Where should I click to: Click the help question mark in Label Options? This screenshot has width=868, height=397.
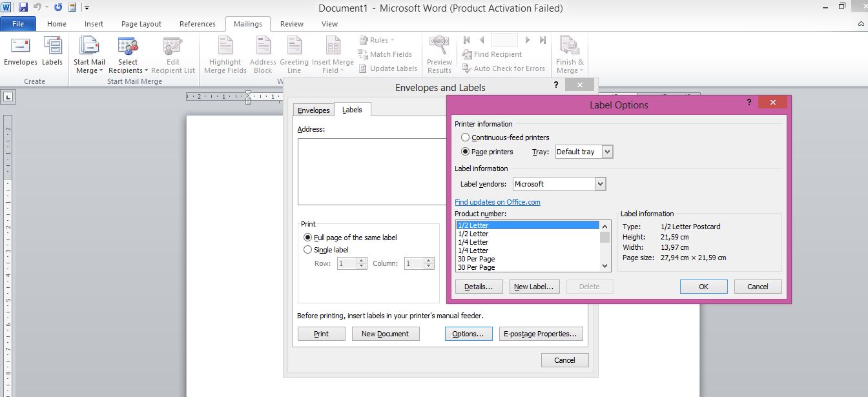749,103
